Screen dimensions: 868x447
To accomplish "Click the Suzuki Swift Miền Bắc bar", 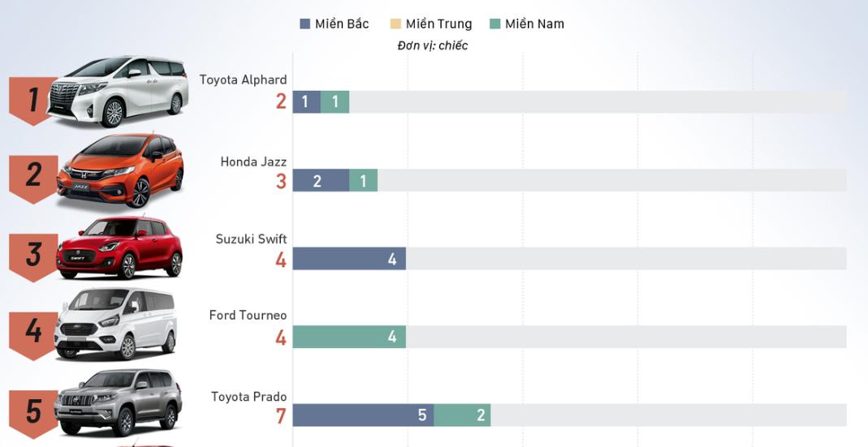I will tap(349, 259).
